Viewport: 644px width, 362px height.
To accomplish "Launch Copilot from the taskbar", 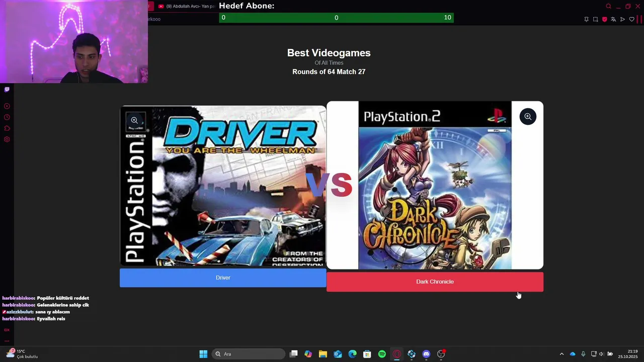I will (x=308, y=354).
